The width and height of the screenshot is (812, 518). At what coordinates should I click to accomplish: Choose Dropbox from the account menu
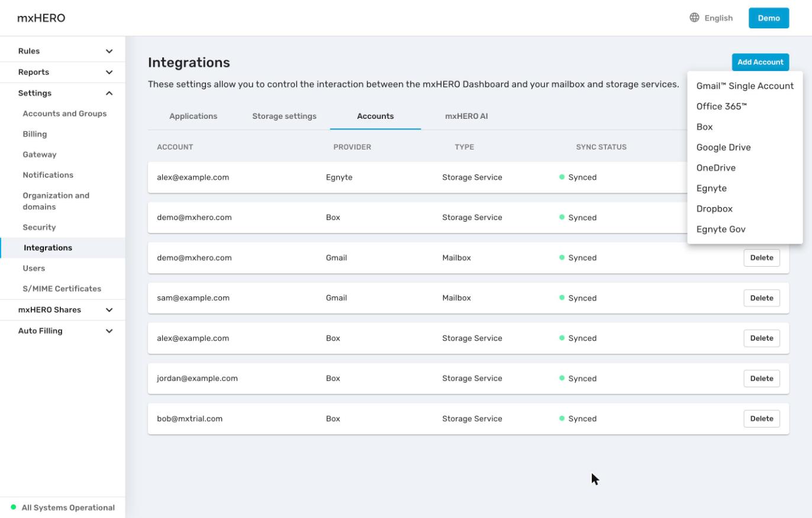(x=745, y=209)
